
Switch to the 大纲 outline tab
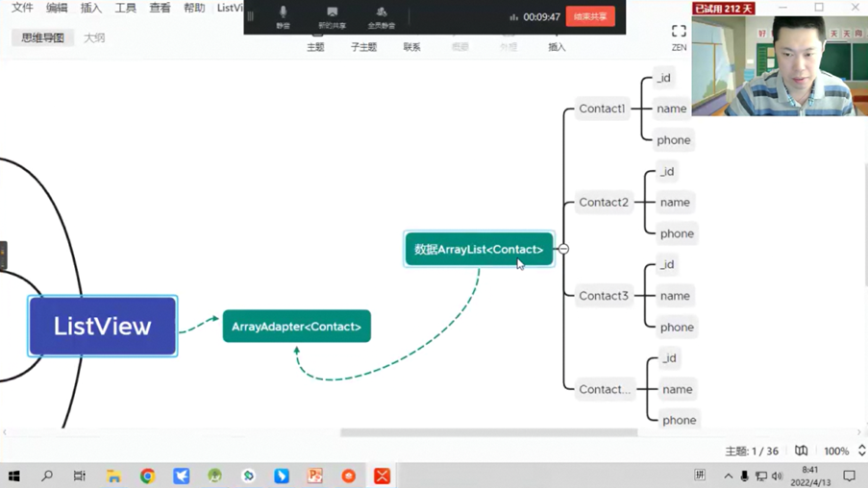94,37
